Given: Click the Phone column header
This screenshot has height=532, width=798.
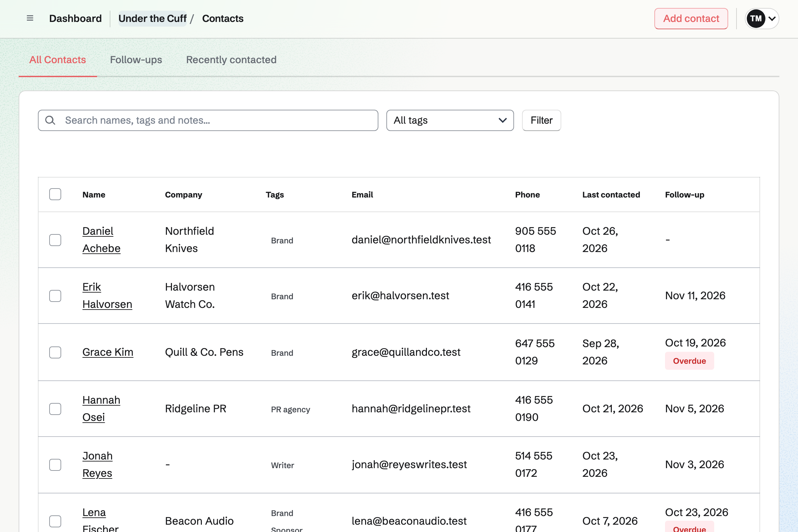Looking at the screenshot, I should coord(527,195).
